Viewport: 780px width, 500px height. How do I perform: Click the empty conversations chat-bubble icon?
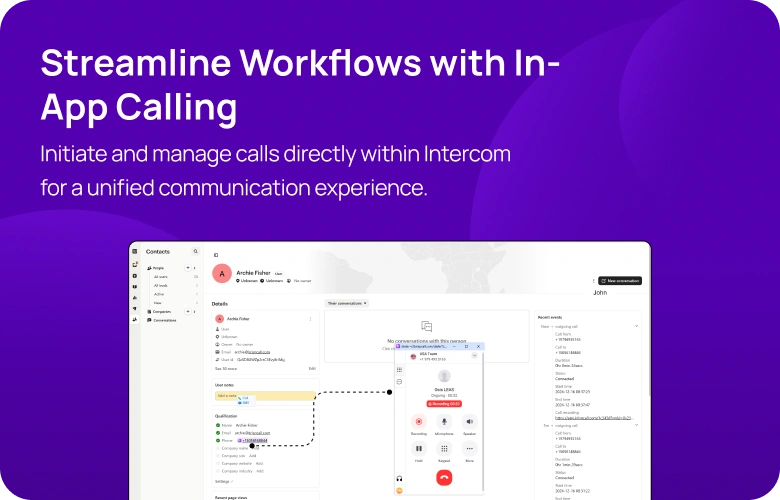426,326
